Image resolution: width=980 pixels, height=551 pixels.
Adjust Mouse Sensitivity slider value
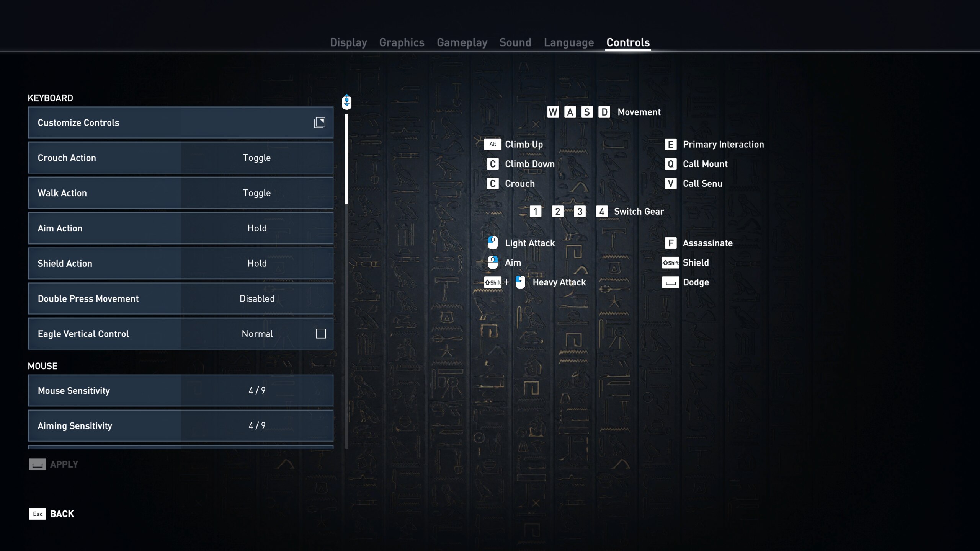click(x=256, y=390)
